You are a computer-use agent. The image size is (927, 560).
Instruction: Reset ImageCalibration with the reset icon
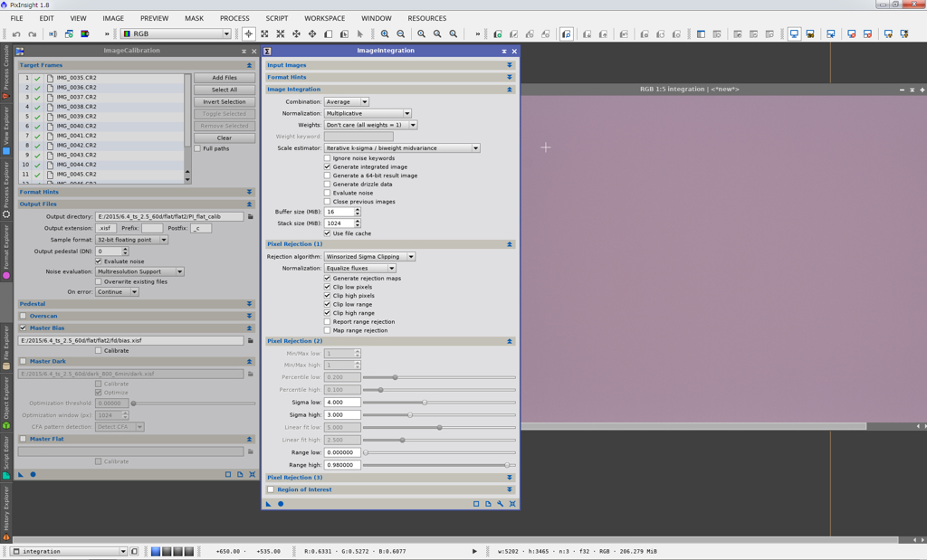253,474
